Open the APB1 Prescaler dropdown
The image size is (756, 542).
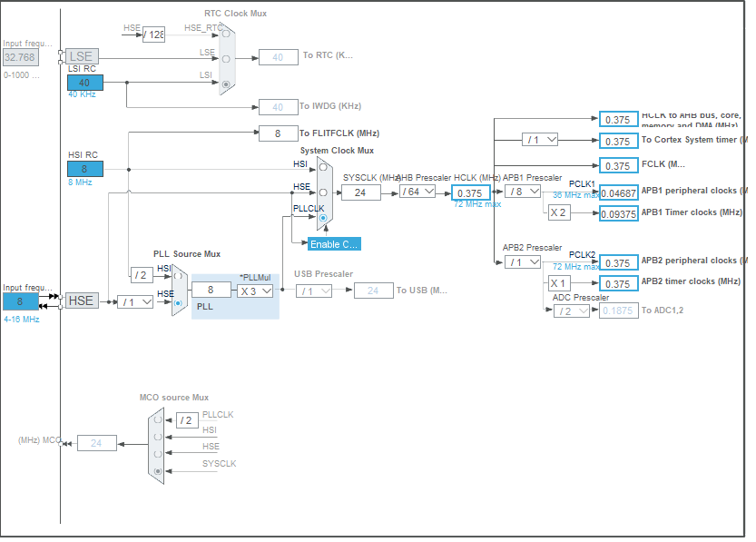(525, 192)
